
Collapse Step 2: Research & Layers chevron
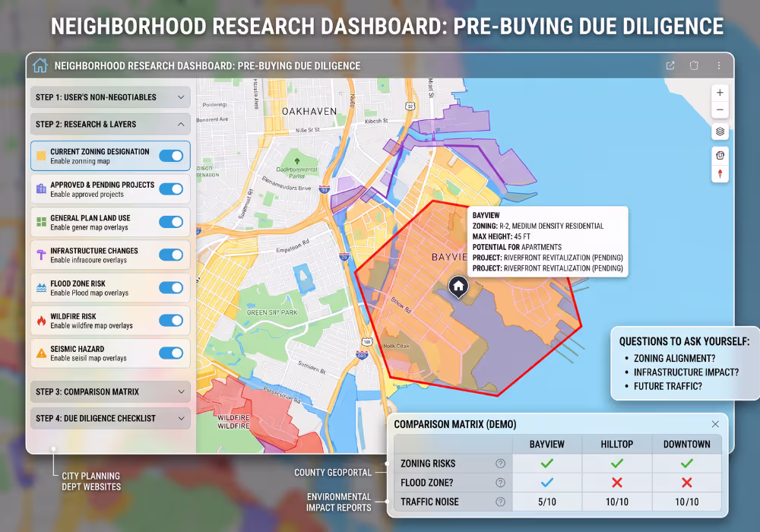[x=181, y=125]
